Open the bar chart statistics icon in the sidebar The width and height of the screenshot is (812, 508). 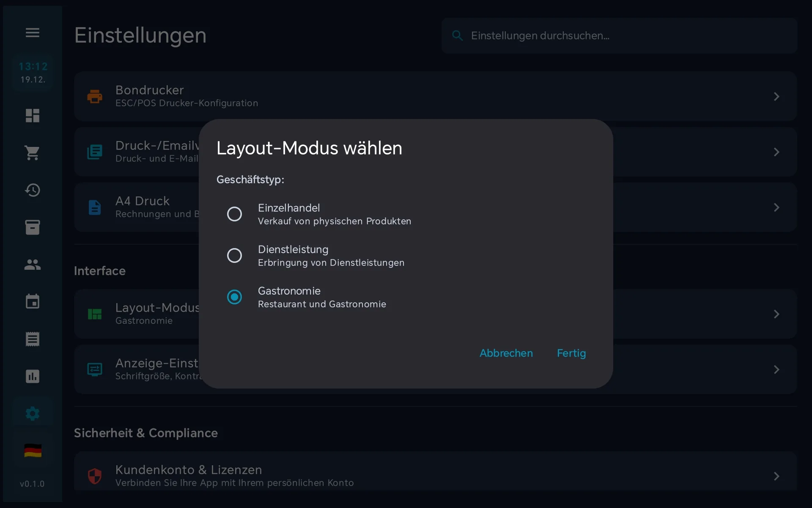(x=33, y=376)
